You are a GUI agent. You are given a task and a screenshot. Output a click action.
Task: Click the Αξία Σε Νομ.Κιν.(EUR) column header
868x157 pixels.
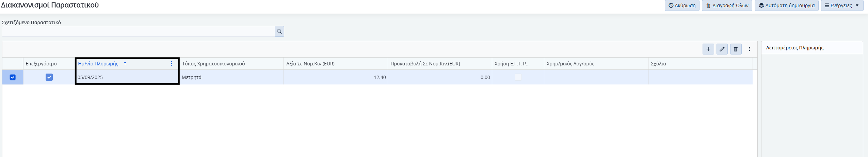pyautogui.click(x=310, y=64)
